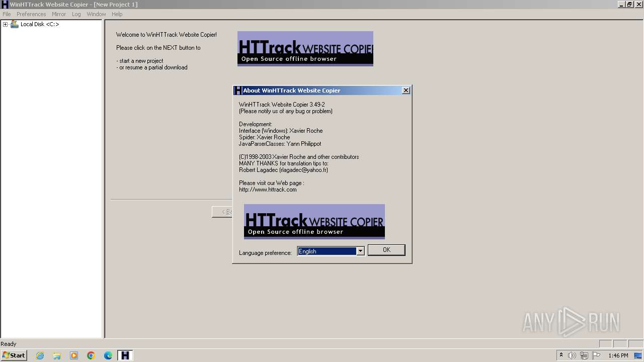The height and width of the screenshot is (362, 644).
Task: Click the About dialog title bar icon
Action: click(238, 90)
